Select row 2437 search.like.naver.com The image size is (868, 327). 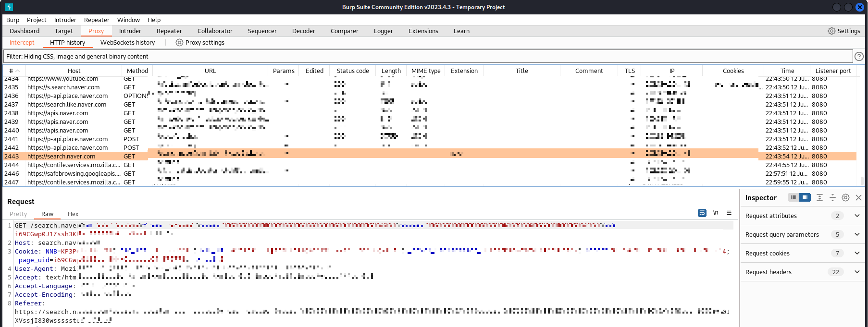[430, 105]
